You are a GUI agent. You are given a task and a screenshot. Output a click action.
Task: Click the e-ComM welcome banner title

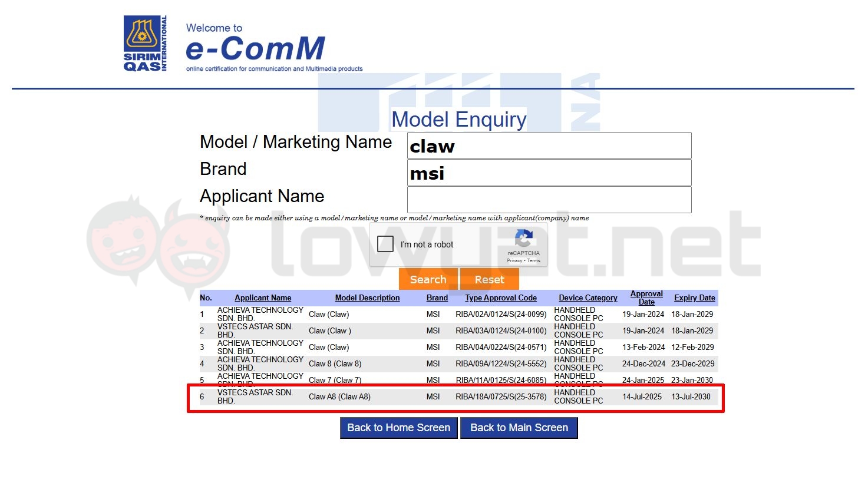[x=256, y=48]
